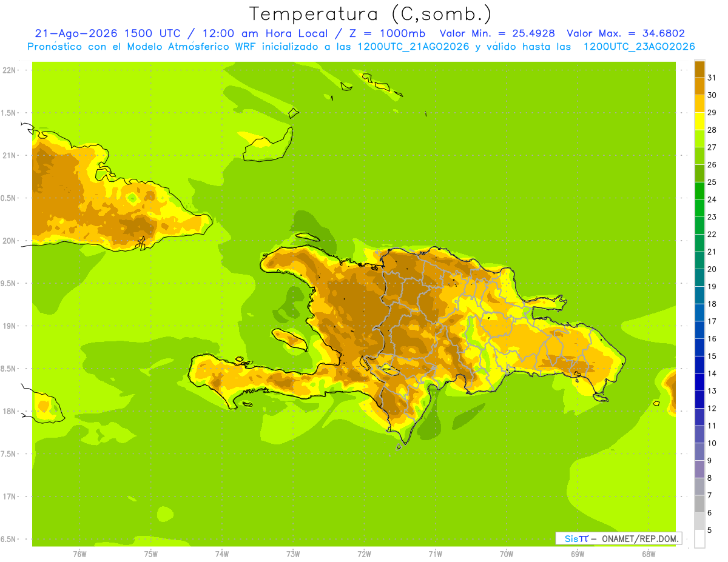Click the green legend swatch between 26 and 27
728x562 pixels.
pos(699,156)
